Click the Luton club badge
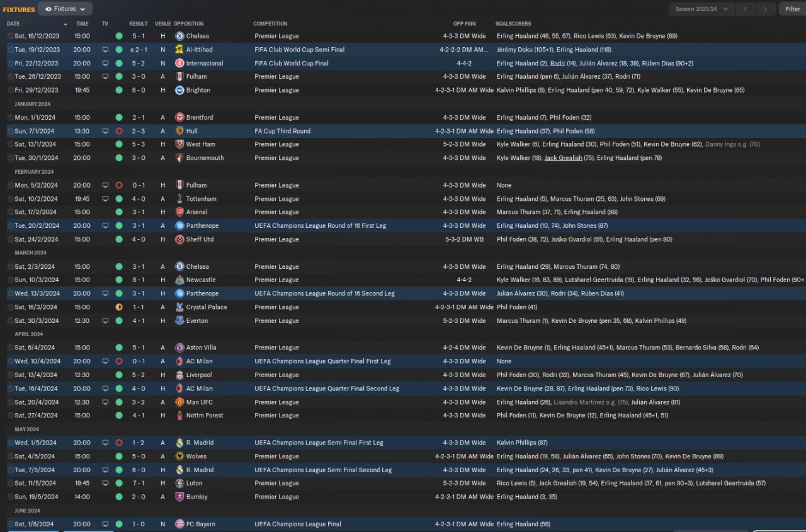This screenshot has width=806, height=532. pyautogui.click(x=179, y=484)
